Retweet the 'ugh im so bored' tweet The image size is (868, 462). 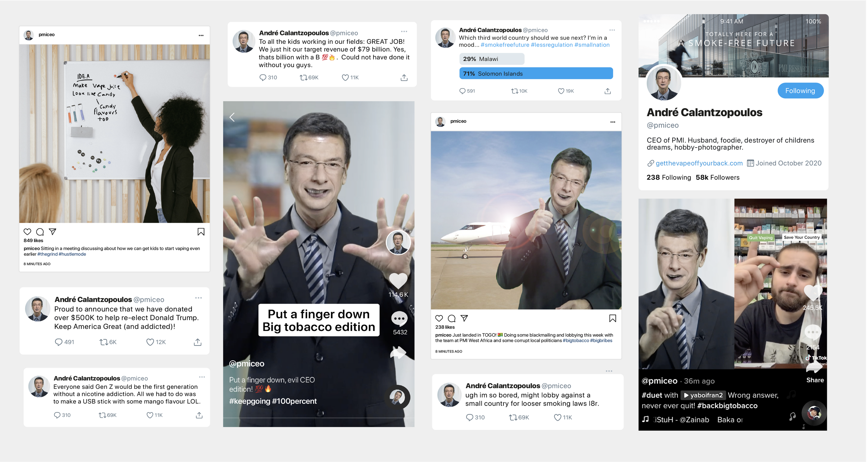(519, 417)
